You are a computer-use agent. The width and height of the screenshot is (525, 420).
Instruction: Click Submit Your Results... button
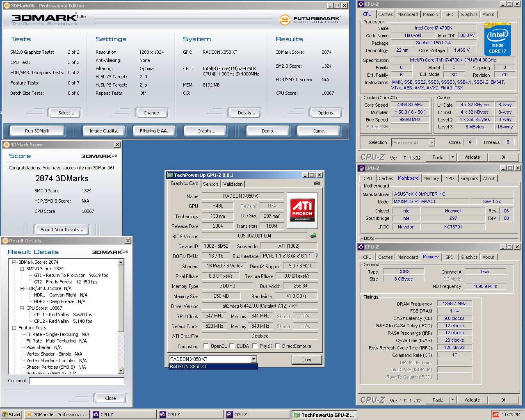[x=62, y=230]
